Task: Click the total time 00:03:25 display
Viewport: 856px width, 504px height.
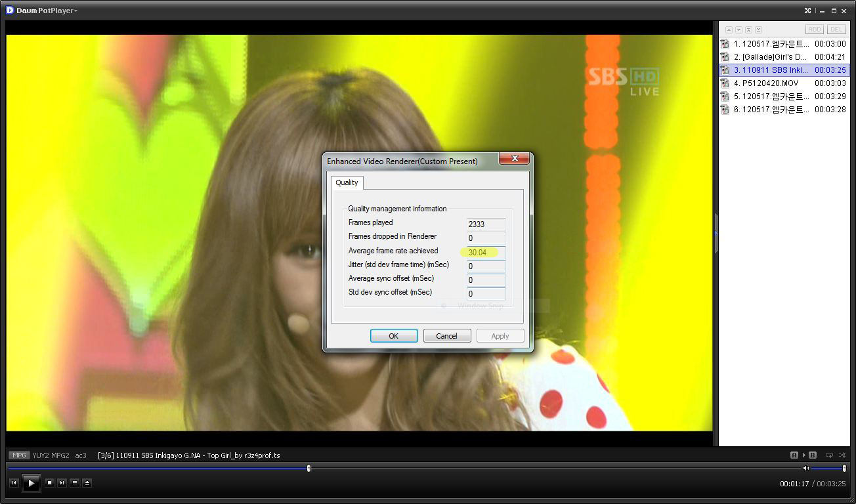Action: point(831,484)
